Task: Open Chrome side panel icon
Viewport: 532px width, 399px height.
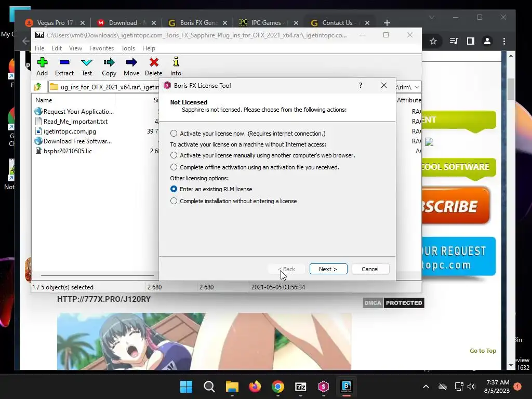Action: [470, 42]
